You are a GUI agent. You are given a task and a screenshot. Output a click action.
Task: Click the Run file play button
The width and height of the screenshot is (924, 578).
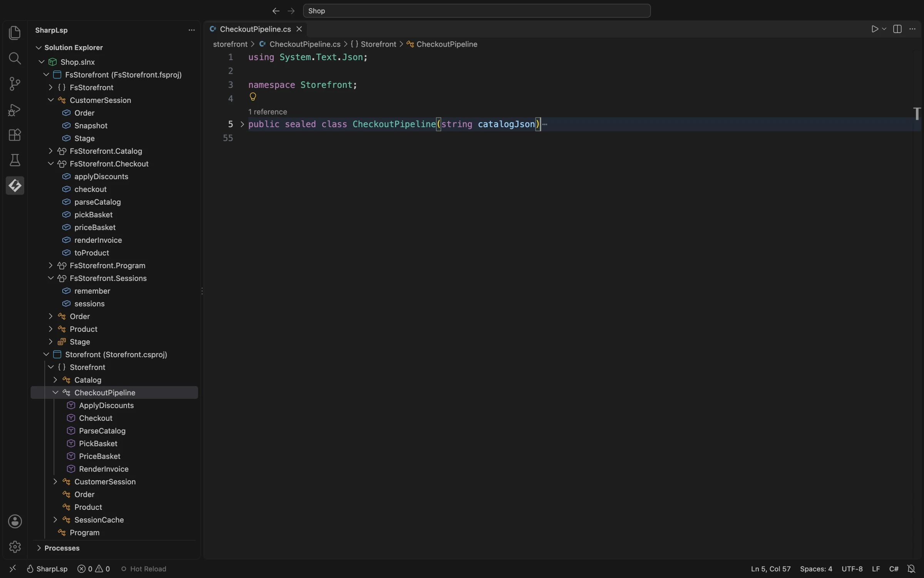875,29
